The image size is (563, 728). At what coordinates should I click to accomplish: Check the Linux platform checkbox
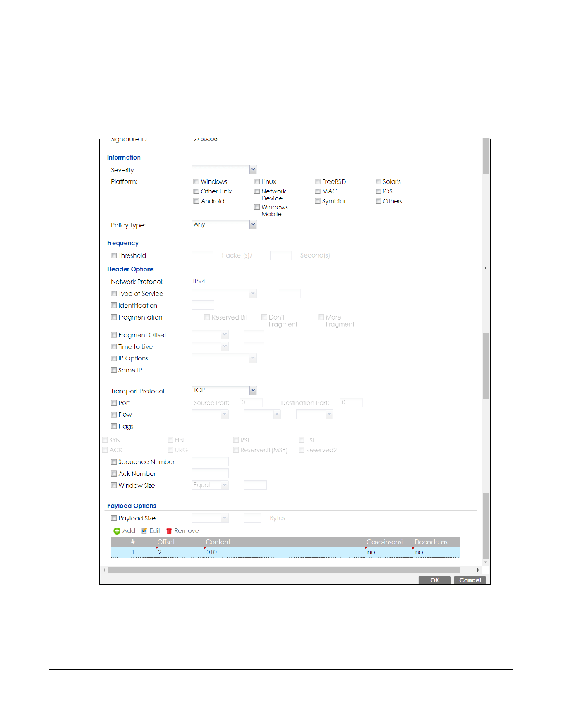pos(257,181)
